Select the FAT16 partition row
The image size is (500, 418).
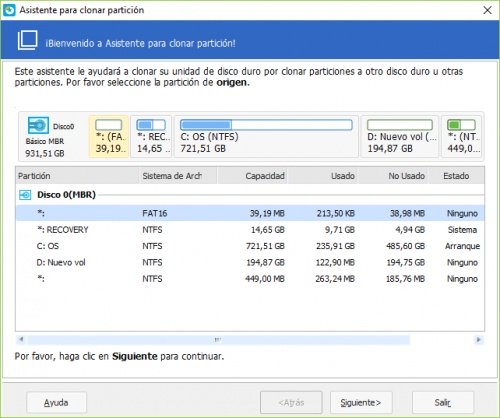click(x=250, y=213)
